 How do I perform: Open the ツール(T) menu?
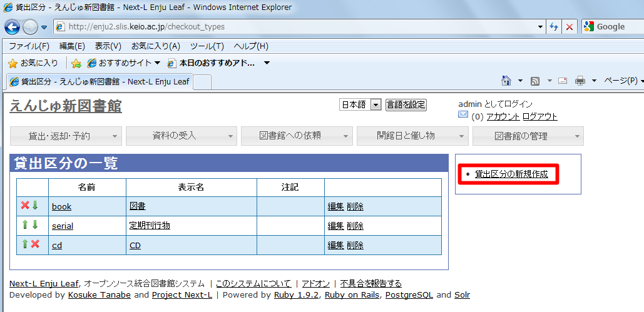tap(207, 46)
